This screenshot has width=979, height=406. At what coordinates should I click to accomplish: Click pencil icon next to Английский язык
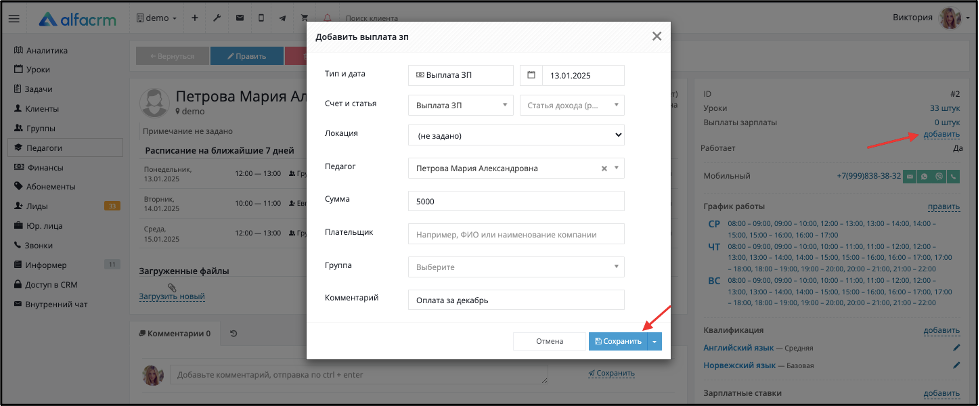coord(956,347)
